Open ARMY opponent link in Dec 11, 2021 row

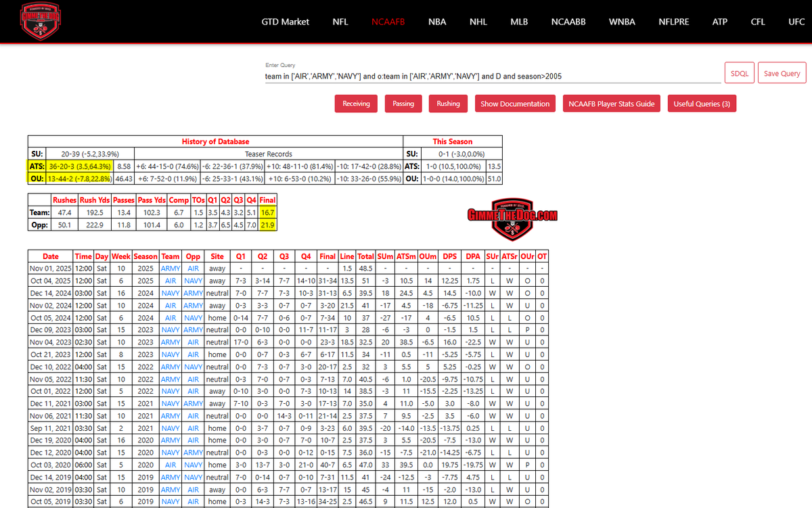pyautogui.click(x=193, y=403)
